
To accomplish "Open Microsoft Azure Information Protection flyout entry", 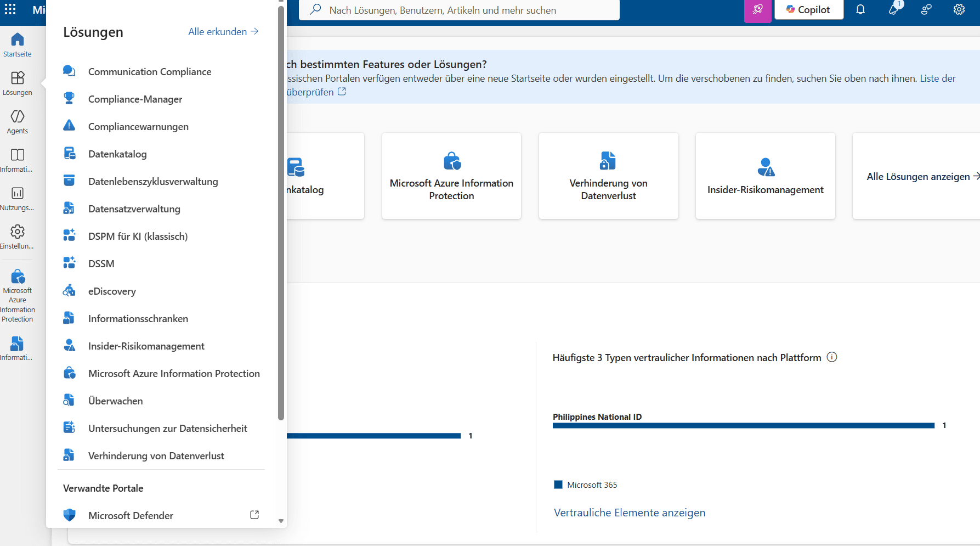I will (174, 373).
